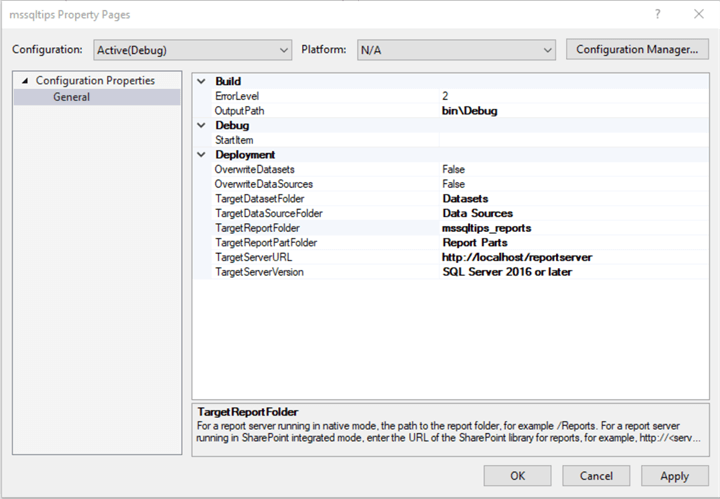The width and height of the screenshot is (720, 499).
Task: Select the Configuration Properties tree label
Action: [96, 80]
